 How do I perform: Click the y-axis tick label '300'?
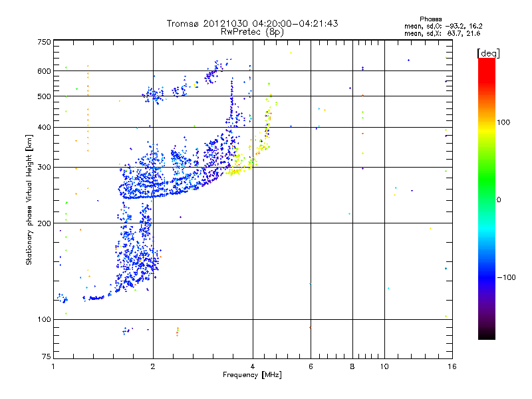pyautogui.click(x=44, y=167)
